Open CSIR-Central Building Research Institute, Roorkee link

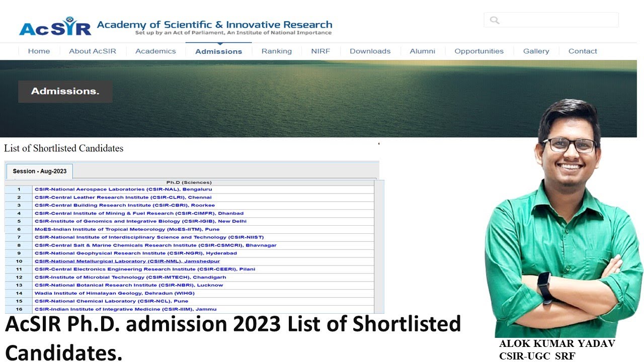pos(124,205)
